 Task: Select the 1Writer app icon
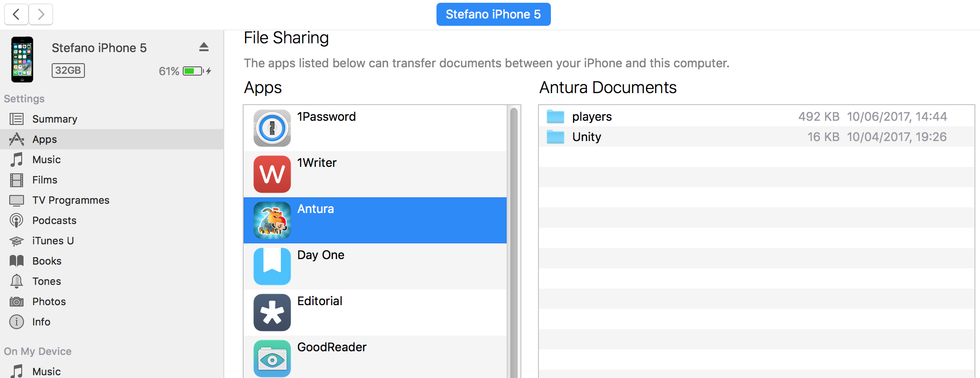tap(272, 174)
